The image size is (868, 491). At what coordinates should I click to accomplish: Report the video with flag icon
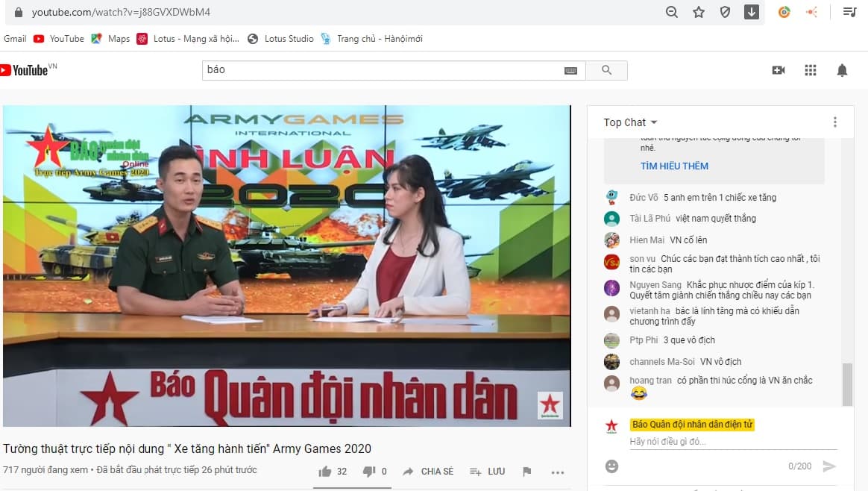pos(527,472)
